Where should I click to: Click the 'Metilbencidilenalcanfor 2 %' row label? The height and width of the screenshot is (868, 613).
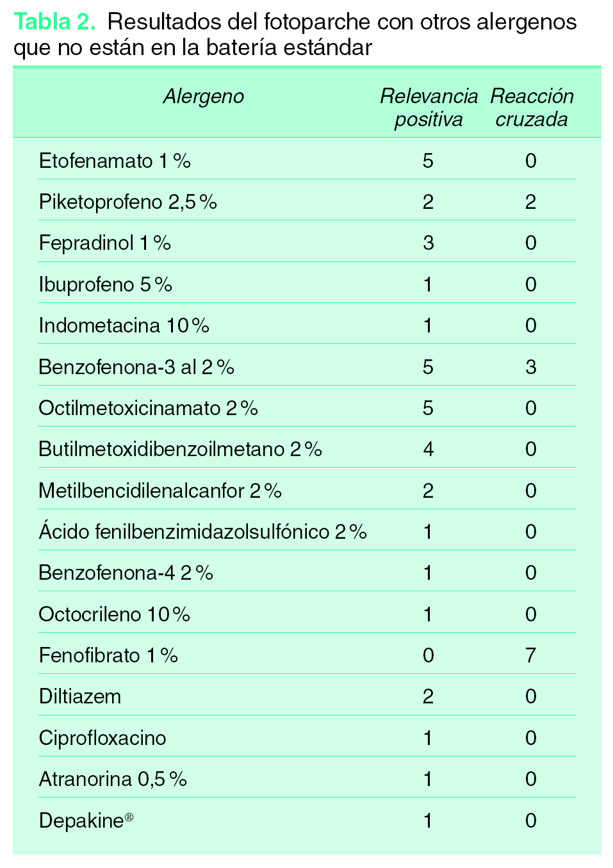click(159, 491)
